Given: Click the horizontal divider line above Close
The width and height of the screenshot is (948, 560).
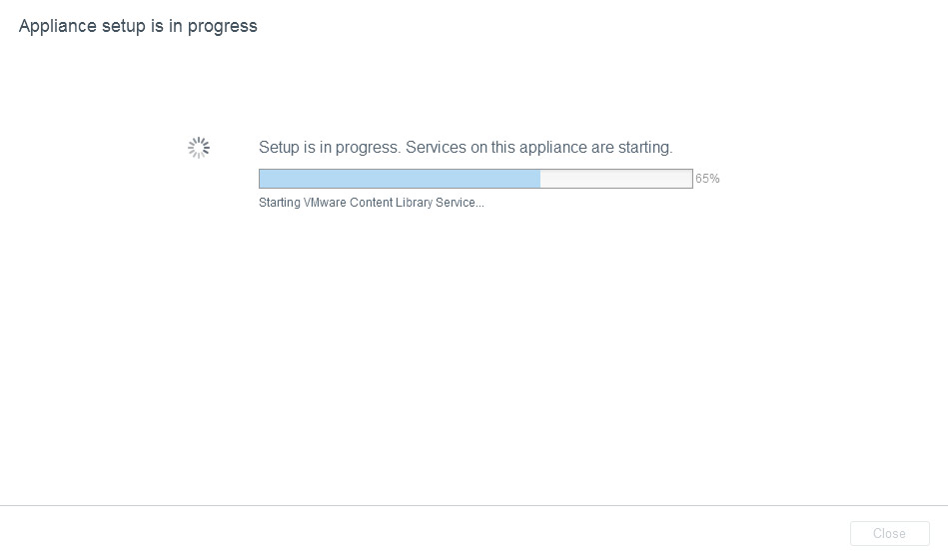Looking at the screenshot, I should (474, 506).
